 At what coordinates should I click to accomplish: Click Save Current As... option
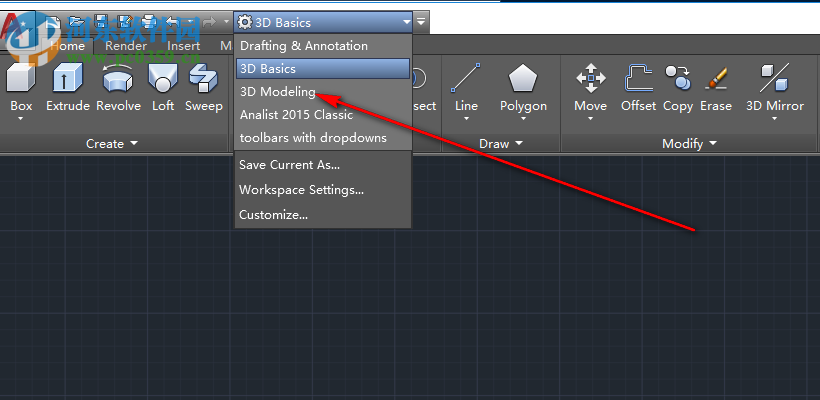[289, 165]
